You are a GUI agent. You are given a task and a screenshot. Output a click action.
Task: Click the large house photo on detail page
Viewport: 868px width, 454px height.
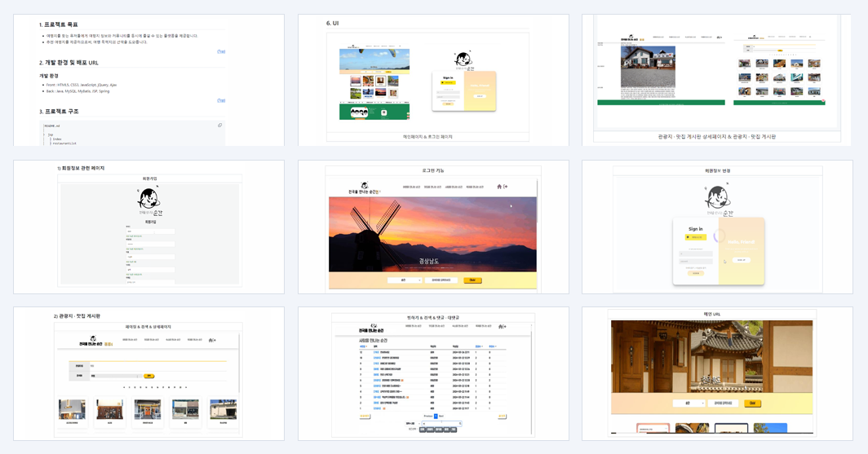[x=648, y=66]
